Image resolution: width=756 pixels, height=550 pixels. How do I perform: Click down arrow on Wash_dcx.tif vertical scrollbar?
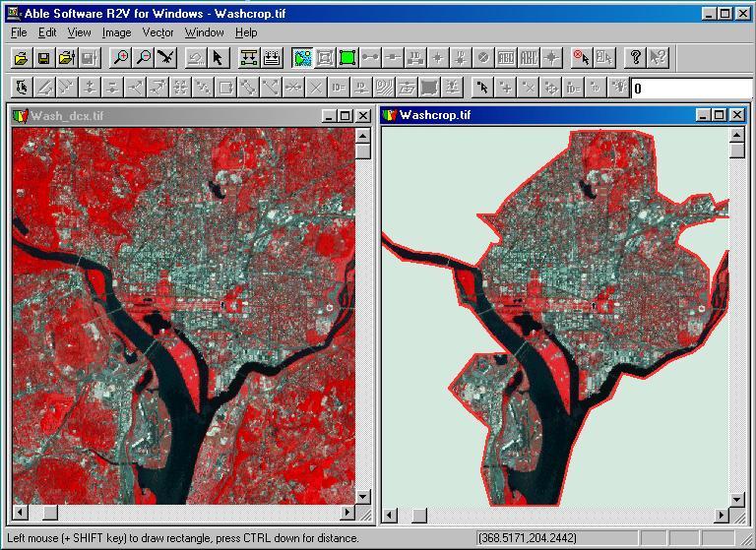pyautogui.click(x=363, y=496)
